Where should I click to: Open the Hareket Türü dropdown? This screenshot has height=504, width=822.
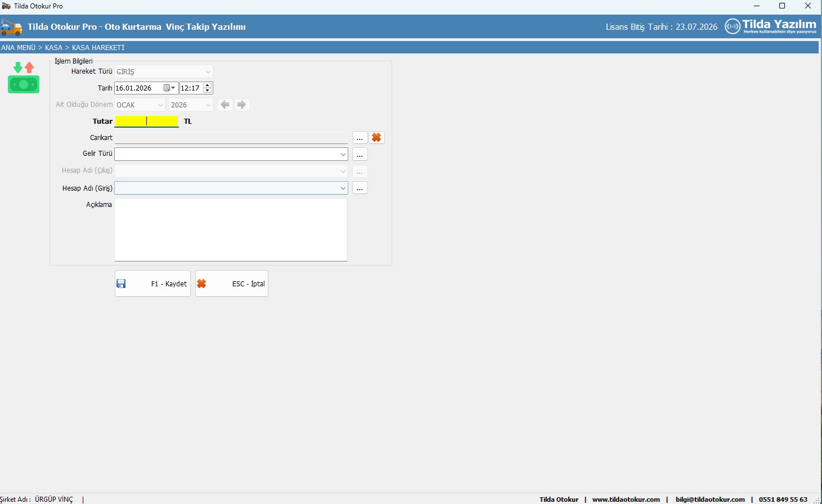[208, 72]
